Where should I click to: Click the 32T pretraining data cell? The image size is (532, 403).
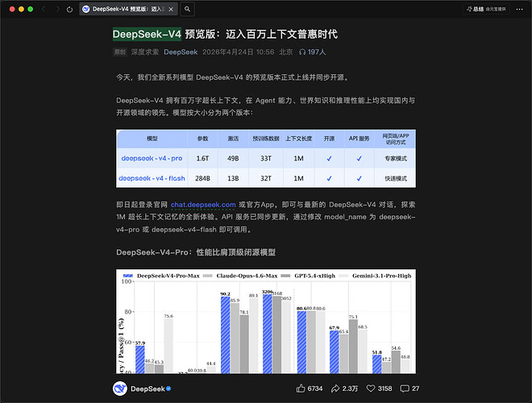tap(266, 178)
